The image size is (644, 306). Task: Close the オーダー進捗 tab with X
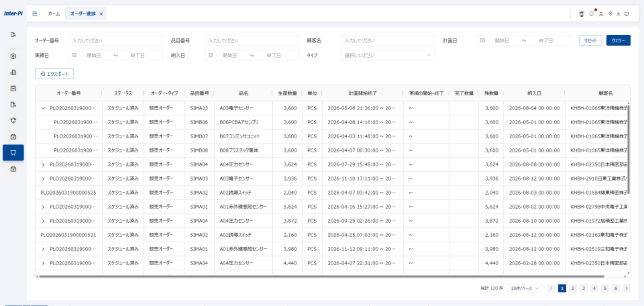[101, 14]
